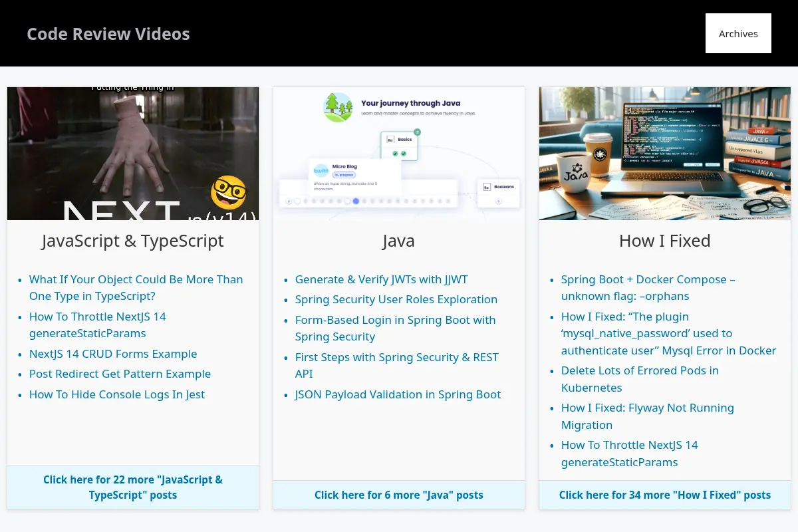The width and height of the screenshot is (798, 532).
Task: Read What If Your Object Could Be More Than One Type post
Action: pos(136,288)
